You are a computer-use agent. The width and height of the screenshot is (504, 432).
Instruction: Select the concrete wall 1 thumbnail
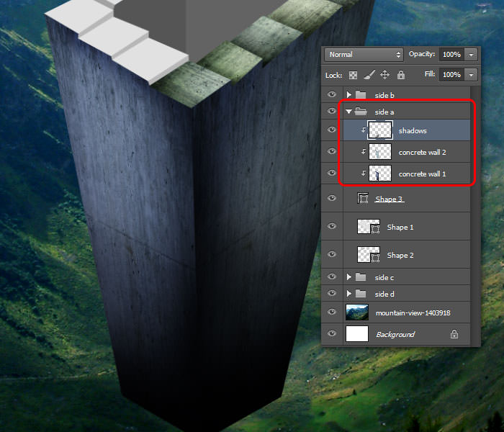pos(380,174)
